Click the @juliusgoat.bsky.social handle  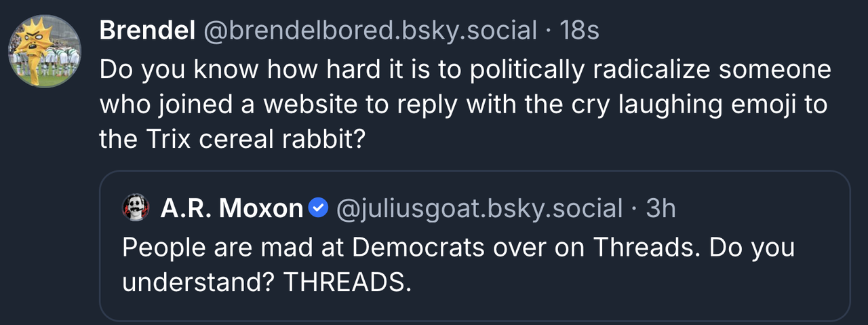(479, 208)
